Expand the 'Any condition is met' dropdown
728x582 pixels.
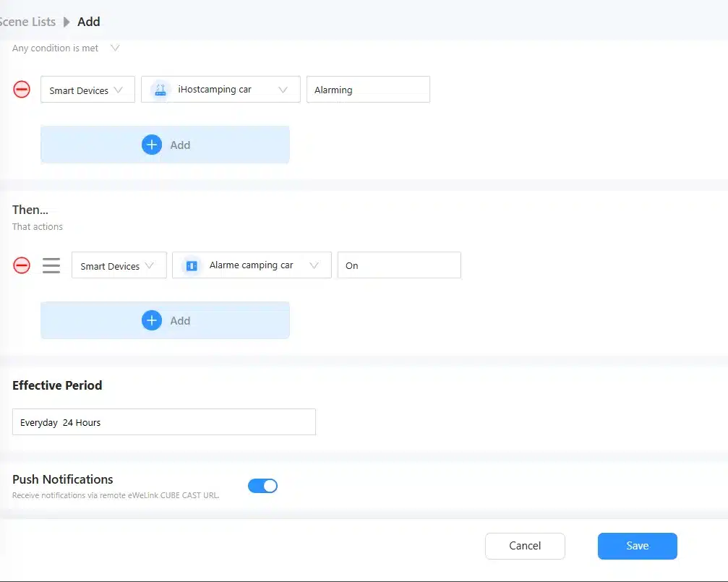[x=114, y=48]
